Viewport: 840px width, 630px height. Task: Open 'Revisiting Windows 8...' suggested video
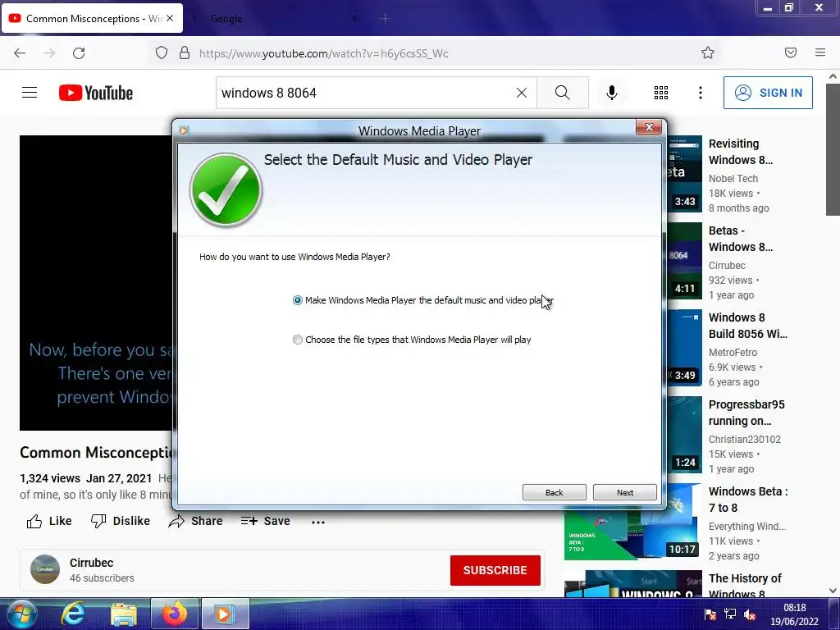741,152
